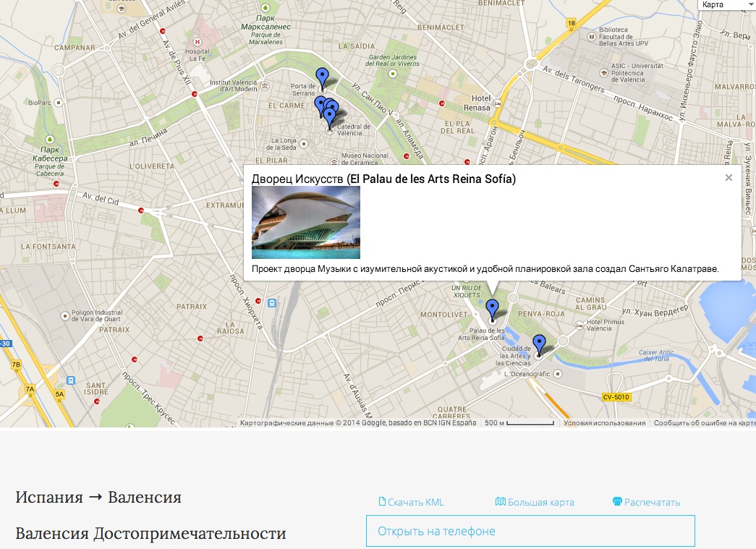The height and width of the screenshot is (549, 756).
Task: Click the Открыть на телефоне field
Action: [530, 531]
